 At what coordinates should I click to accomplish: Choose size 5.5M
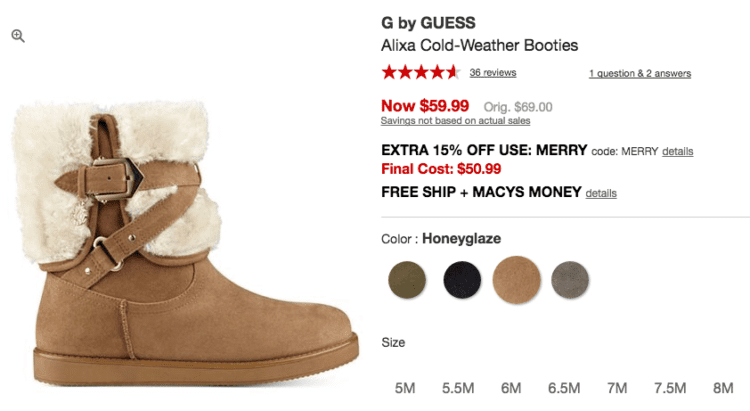point(458,388)
